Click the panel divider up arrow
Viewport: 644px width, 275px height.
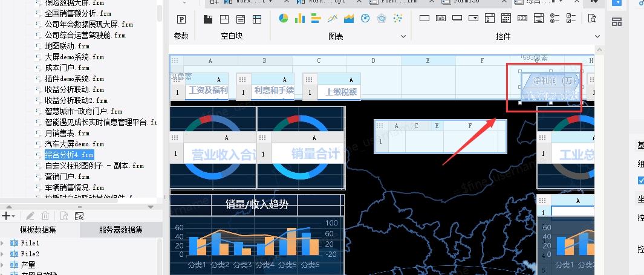pos(8,207)
